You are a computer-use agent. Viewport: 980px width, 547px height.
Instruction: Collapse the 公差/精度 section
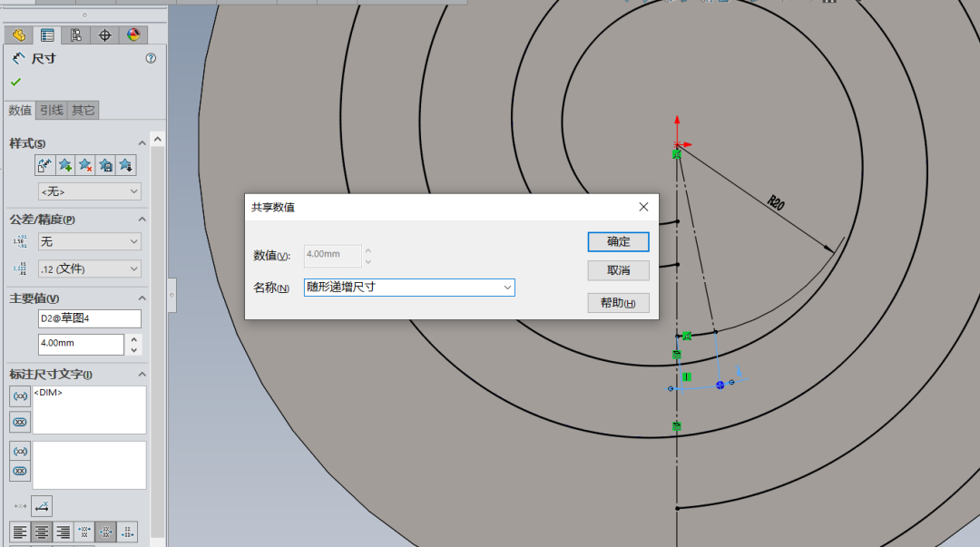click(x=142, y=220)
